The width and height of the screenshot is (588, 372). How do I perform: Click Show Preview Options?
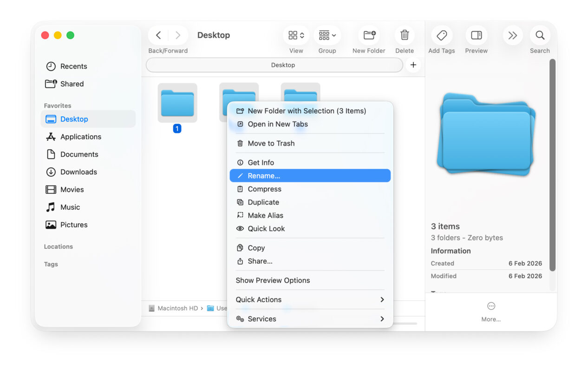273,280
